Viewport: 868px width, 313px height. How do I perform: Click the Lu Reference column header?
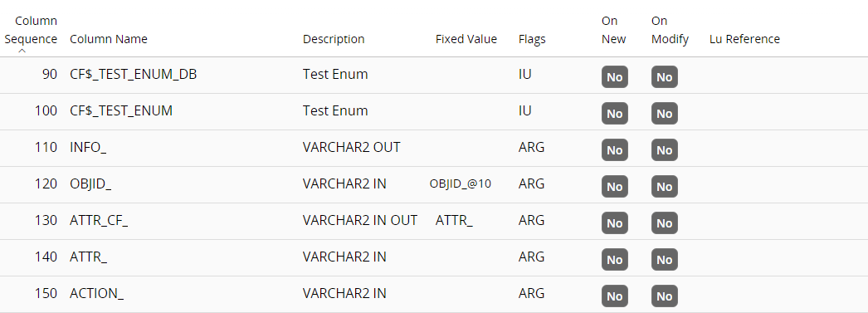pyautogui.click(x=744, y=39)
